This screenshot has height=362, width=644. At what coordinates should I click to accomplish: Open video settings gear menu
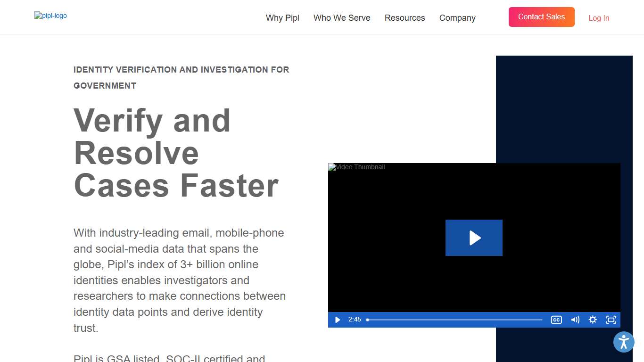(x=593, y=320)
